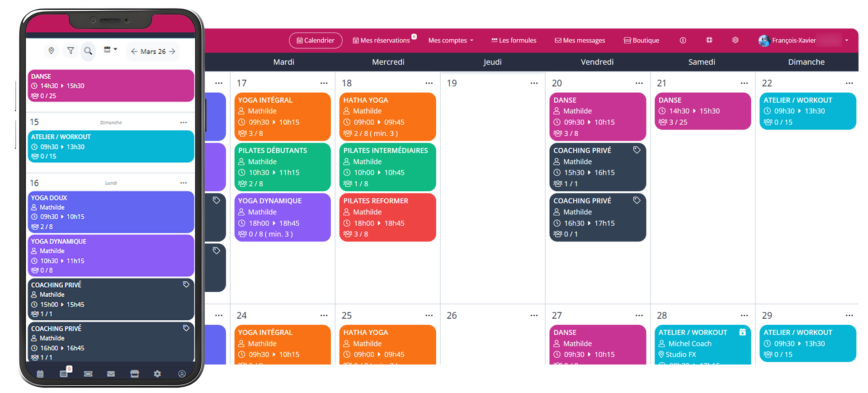Click the location pin icon on phone
Viewport: 868px width, 393px height.
click(x=52, y=51)
